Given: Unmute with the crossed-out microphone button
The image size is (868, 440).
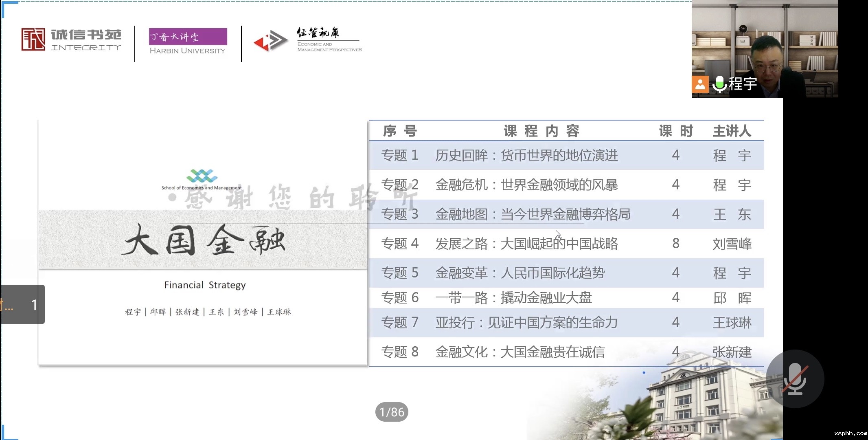Looking at the screenshot, I should click(795, 379).
